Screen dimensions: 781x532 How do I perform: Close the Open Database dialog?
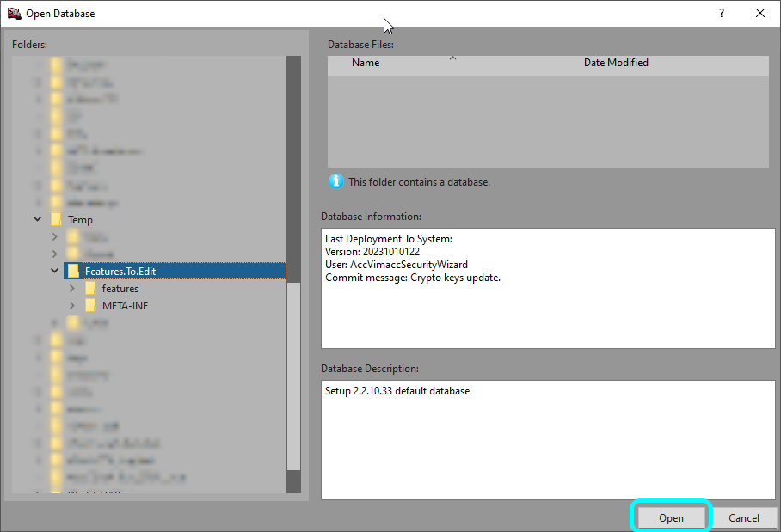click(760, 13)
